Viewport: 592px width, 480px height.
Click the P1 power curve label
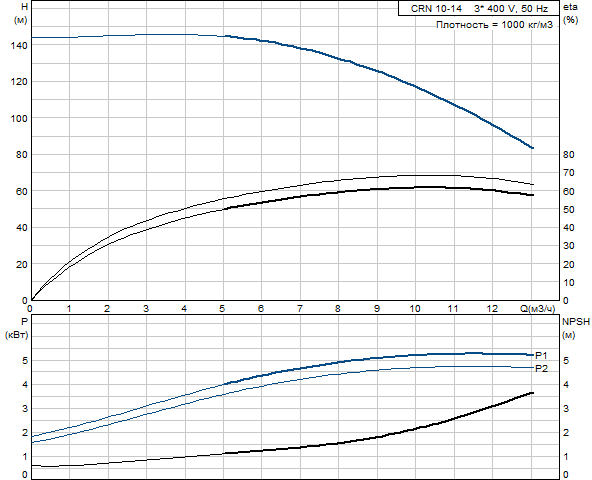(541, 355)
